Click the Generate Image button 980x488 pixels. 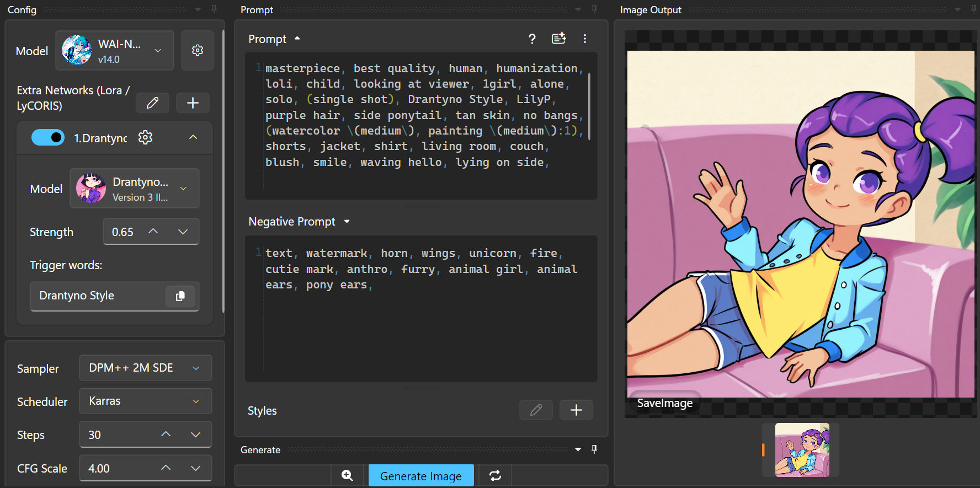pos(420,475)
